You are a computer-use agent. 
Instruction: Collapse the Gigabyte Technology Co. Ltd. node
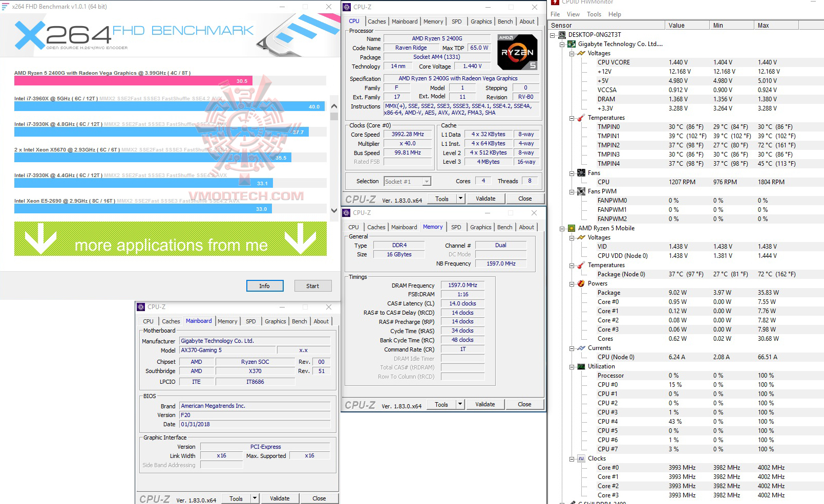pos(562,44)
